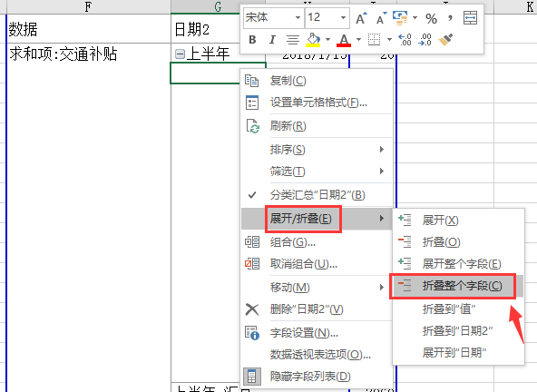Open the fill color dropdown arrow
The height and width of the screenshot is (392, 537).
pyautogui.click(x=327, y=40)
